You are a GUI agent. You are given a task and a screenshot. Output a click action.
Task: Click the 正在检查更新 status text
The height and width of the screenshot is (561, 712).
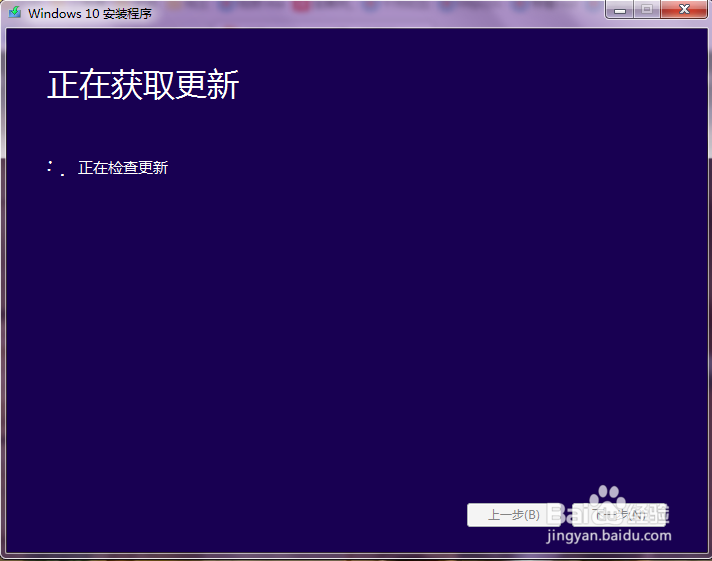point(123,168)
